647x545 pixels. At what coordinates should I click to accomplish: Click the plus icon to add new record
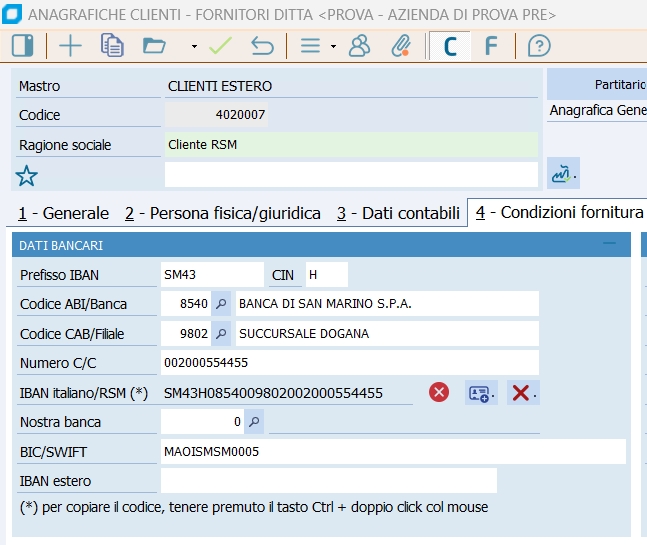coord(70,45)
